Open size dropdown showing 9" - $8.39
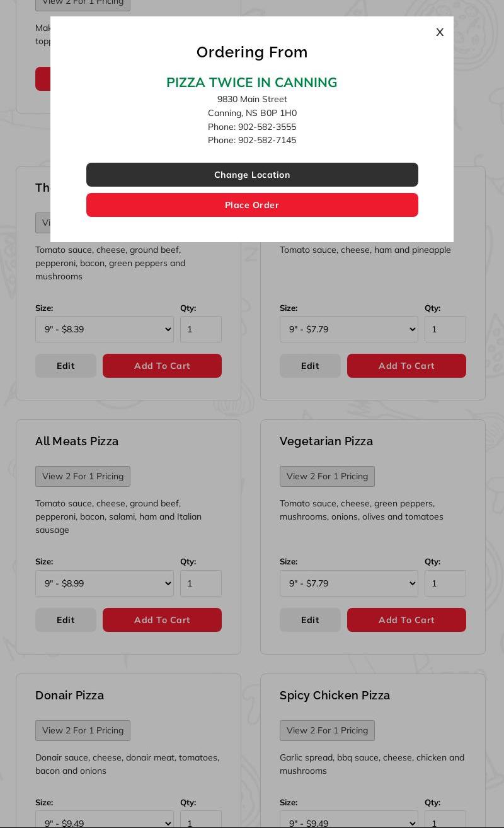Image resolution: width=504 pixels, height=828 pixels. (105, 329)
